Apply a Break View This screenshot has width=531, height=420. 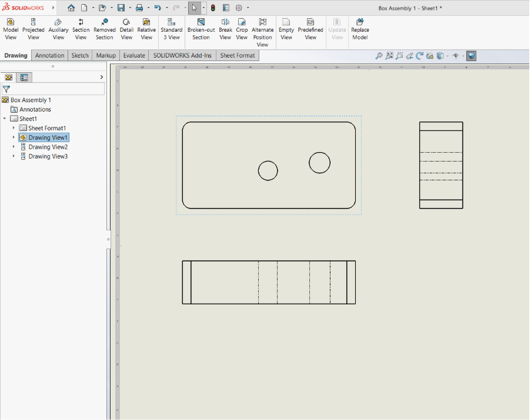[225, 29]
